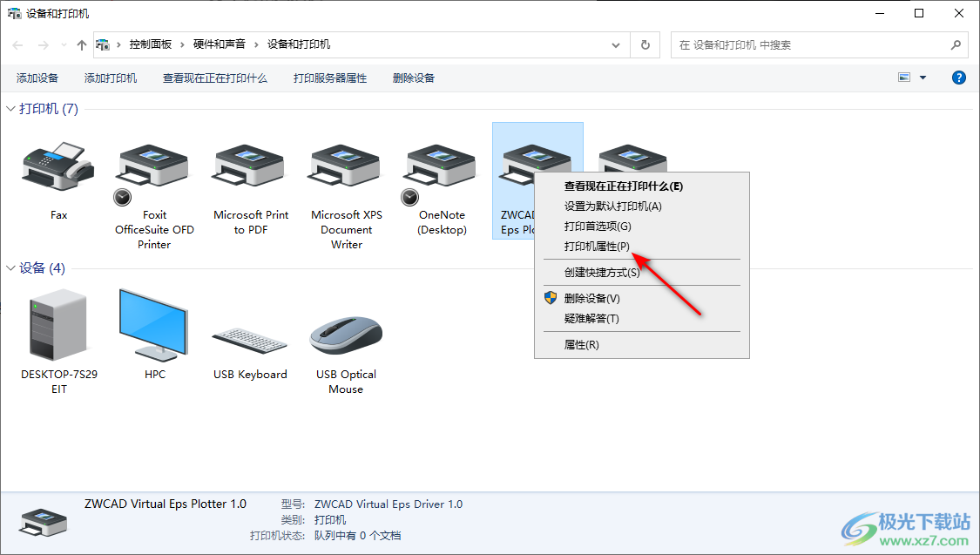Go forward with the forward arrow
The image size is (980, 555).
[x=44, y=45]
